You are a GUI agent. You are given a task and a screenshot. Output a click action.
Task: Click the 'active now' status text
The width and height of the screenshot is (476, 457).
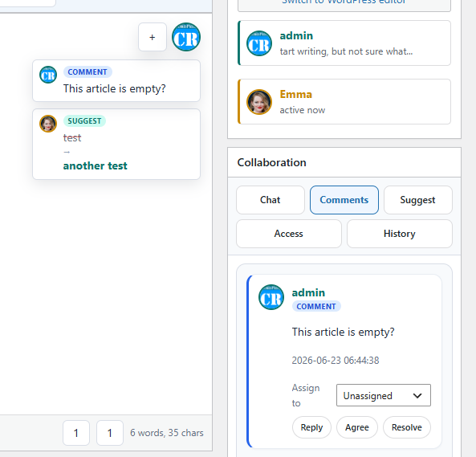tap(303, 110)
